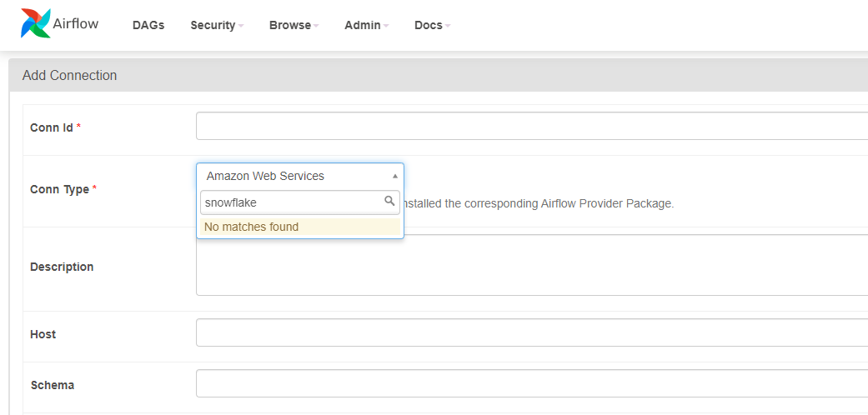868x415 pixels.
Task: Open the Browse menu
Action: click(x=294, y=25)
